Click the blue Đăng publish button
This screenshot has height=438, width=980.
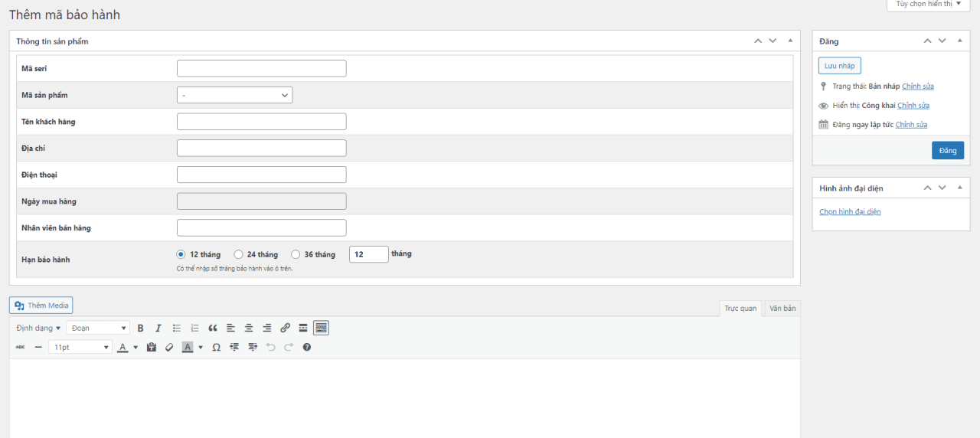coord(947,150)
